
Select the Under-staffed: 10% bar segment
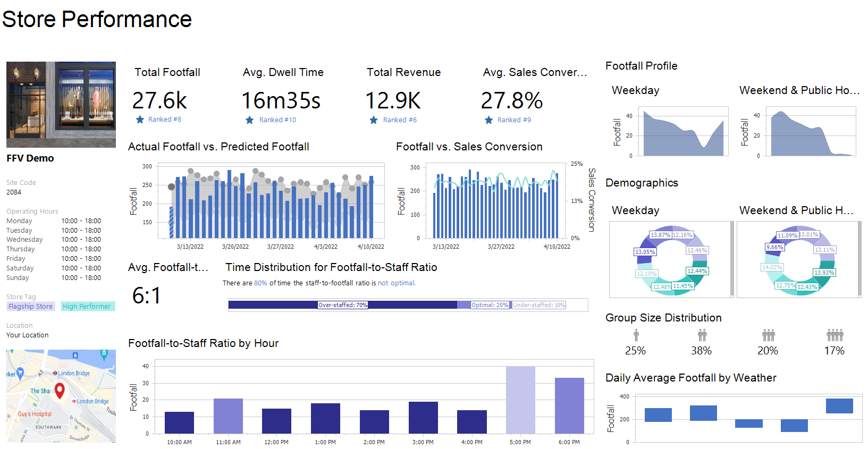[538, 305]
